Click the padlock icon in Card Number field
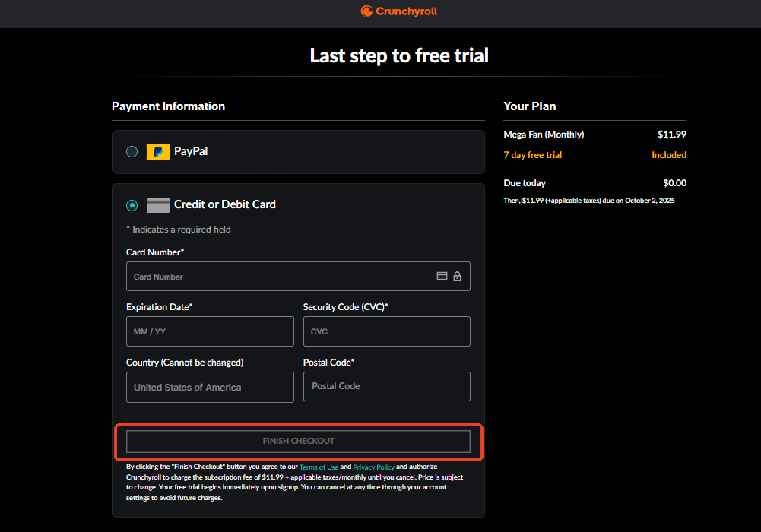This screenshot has width=761, height=532. (x=457, y=277)
